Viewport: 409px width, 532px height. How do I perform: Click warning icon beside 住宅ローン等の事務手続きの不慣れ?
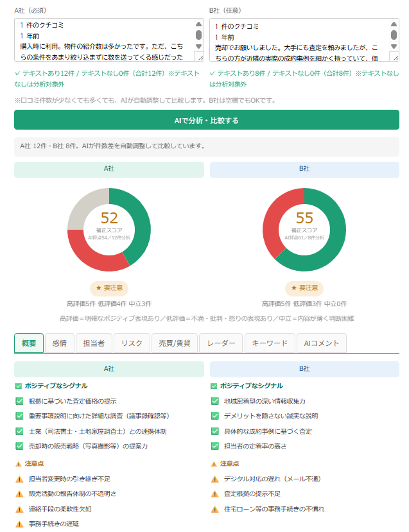pyautogui.click(x=215, y=510)
